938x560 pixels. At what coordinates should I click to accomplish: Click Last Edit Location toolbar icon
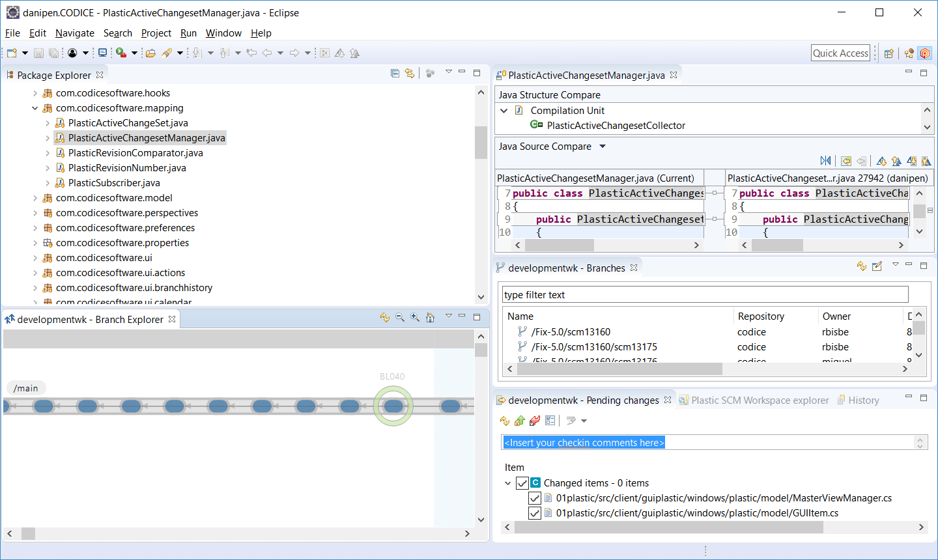click(251, 53)
